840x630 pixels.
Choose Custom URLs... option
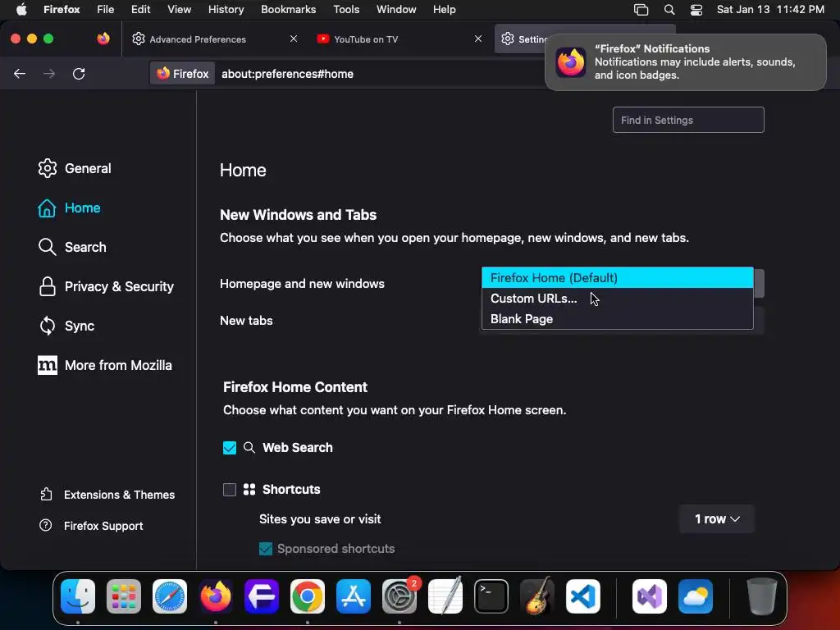pyautogui.click(x=617, y=299)
